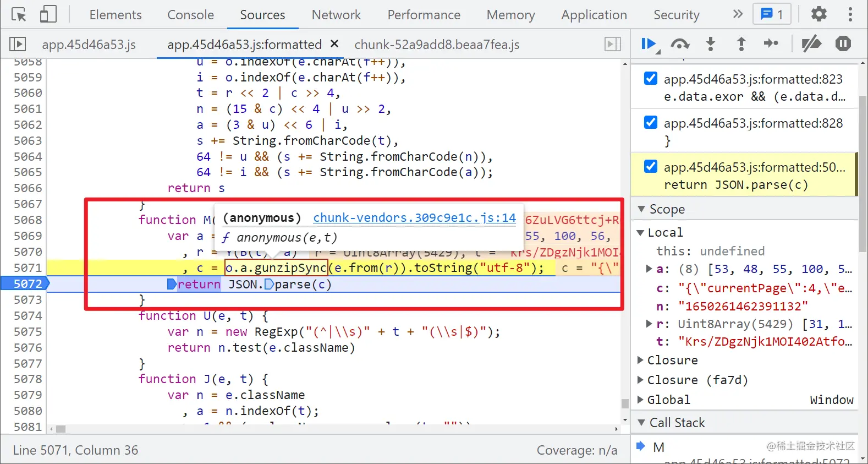Click the t: "Krs/ZDgzNjk1MOI..." variable
This screenshot has width=868, height=464.
coord(754,341)
